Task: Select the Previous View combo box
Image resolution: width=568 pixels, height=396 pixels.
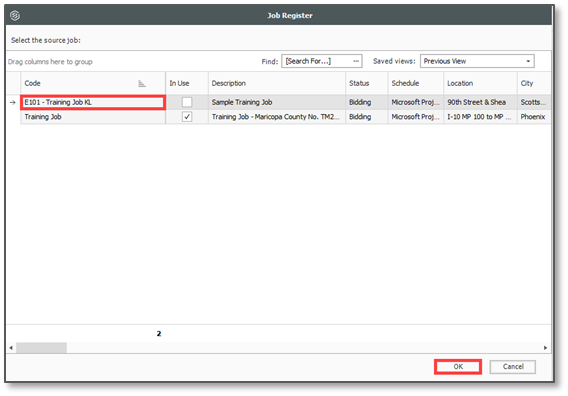Action: [477, 61]
